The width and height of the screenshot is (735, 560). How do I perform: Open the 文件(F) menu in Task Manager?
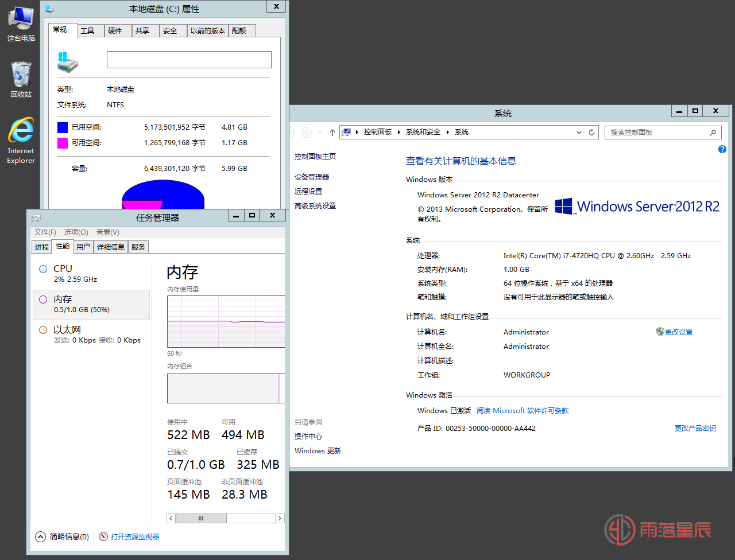[x=45, y=232]
